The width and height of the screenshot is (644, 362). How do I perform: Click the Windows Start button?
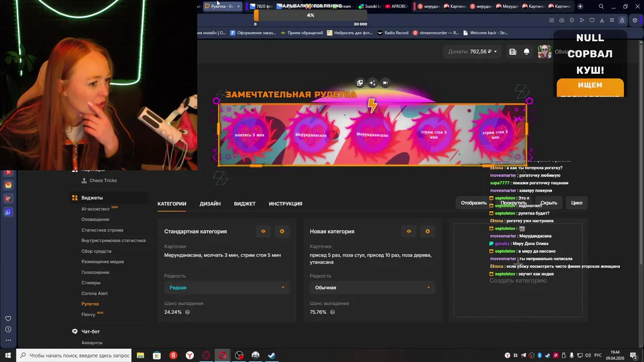[x=8, y=355]
